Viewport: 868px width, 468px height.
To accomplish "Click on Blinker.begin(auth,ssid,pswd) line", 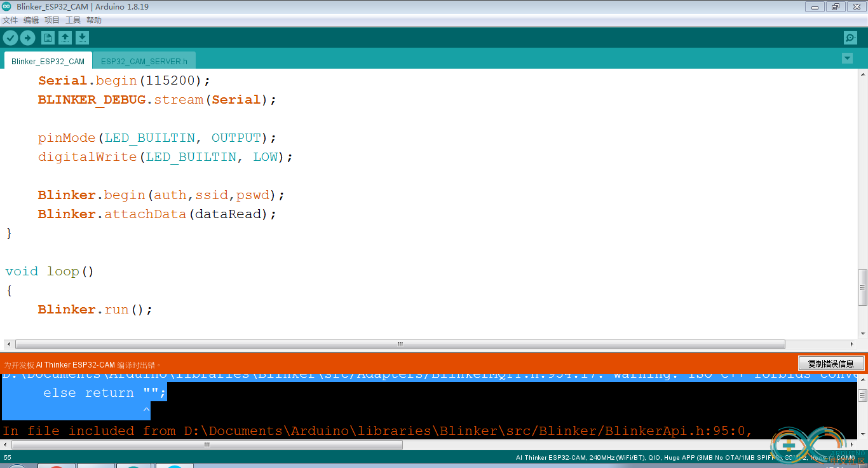I will 161,195.
